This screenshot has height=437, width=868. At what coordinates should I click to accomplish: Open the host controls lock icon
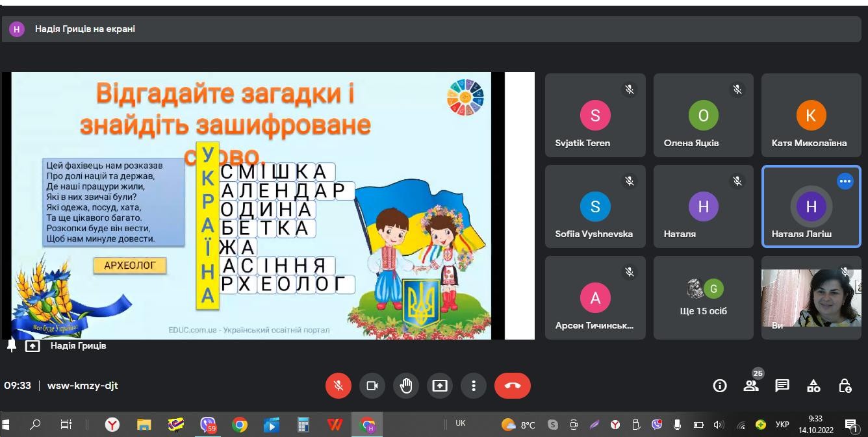click(845, 386)
